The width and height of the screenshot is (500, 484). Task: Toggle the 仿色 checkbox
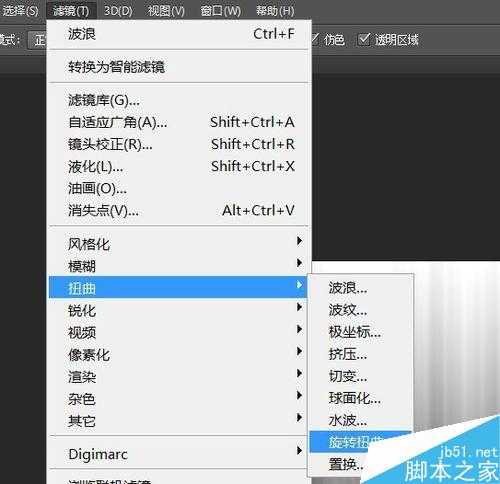pyautogui.click(x=314, y=40)
